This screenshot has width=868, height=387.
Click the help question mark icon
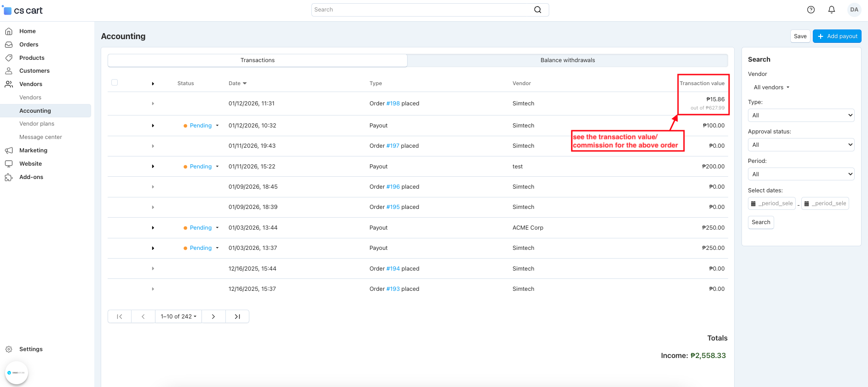[811, 10]
